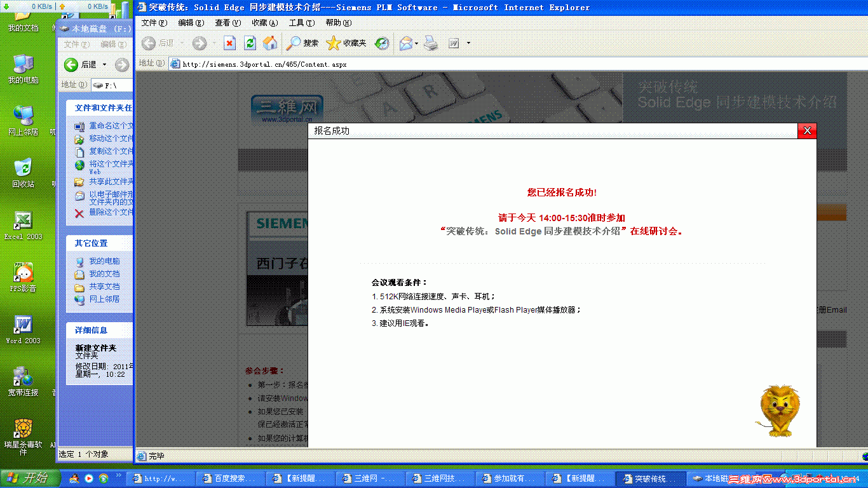Click Explorer address field showing F:\
Image resolution: width=868 pixels, height=488 pixels.
coord(112,85)
